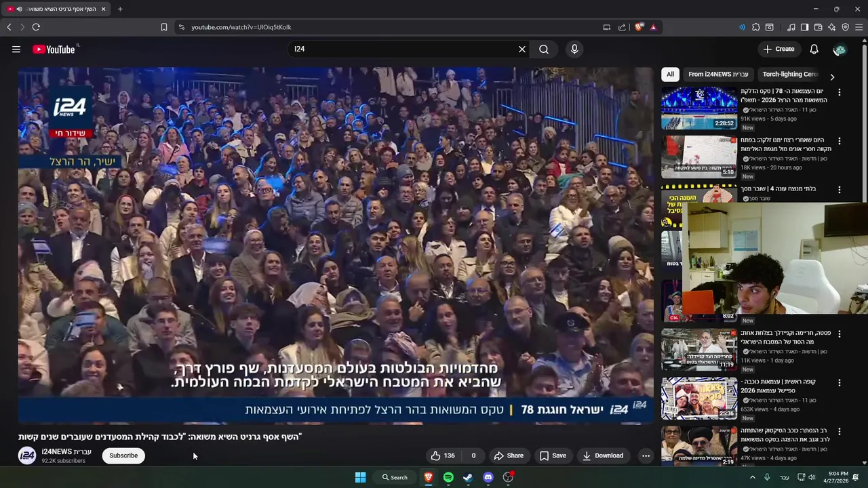Open the 25:36 duration video thumbnail
Screen dimensions: 868x488
coord(699,399)
